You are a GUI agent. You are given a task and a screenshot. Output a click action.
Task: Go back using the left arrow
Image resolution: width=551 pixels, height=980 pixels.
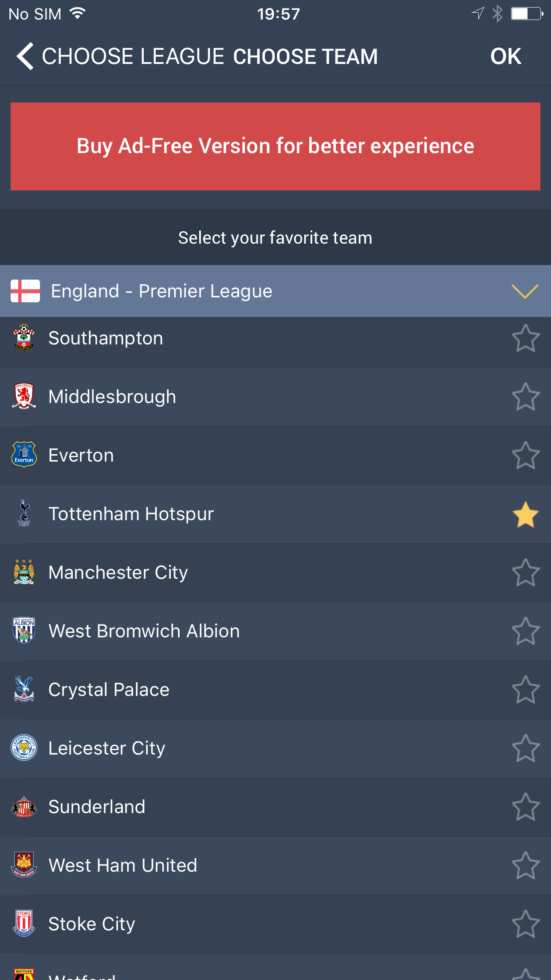pos(25,56)
